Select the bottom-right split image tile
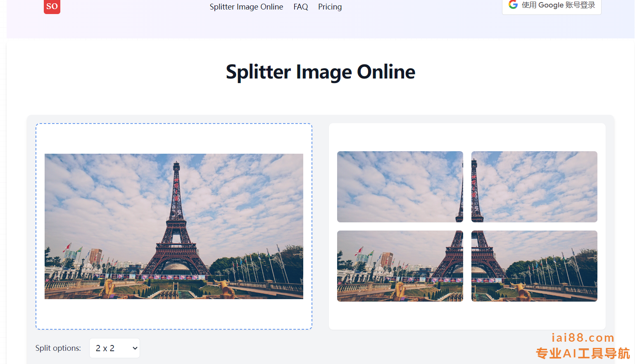The width and height of the screenshot is (635, 364). (534, 266)
